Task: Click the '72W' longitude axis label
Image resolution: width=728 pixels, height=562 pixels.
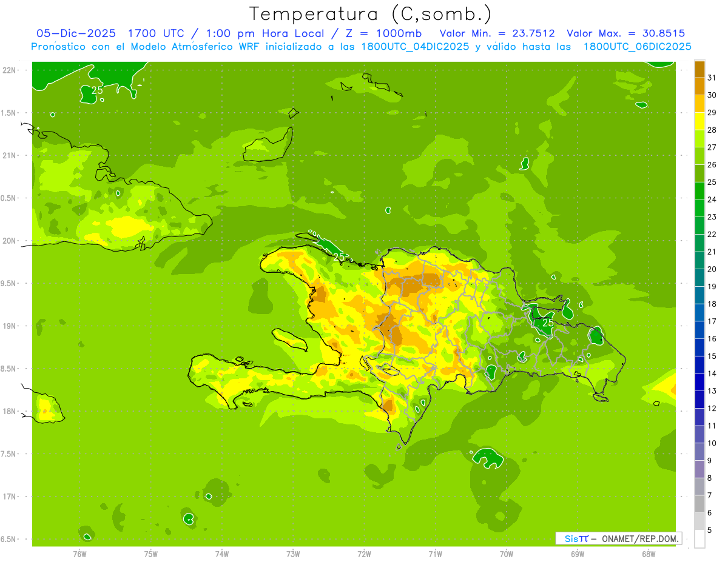Action: (364, 554)
